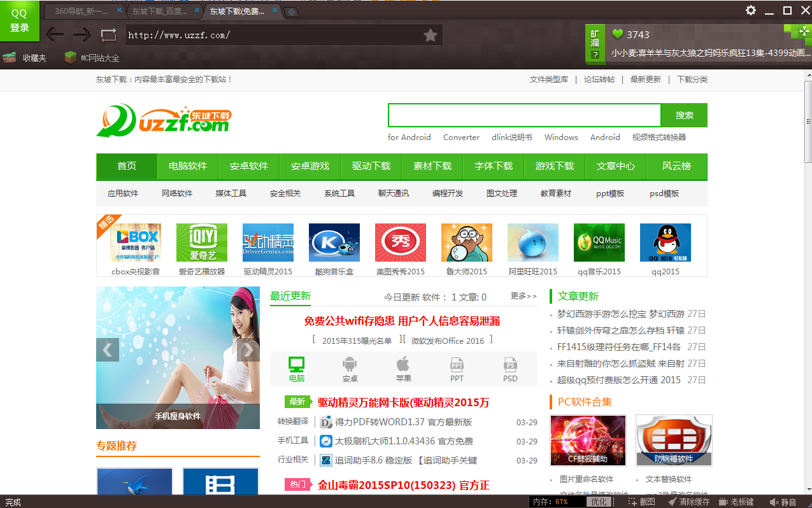812x508 pixels.
Task: Open 驱动精灵2015 app icon
Action: (x=268, y=243)
